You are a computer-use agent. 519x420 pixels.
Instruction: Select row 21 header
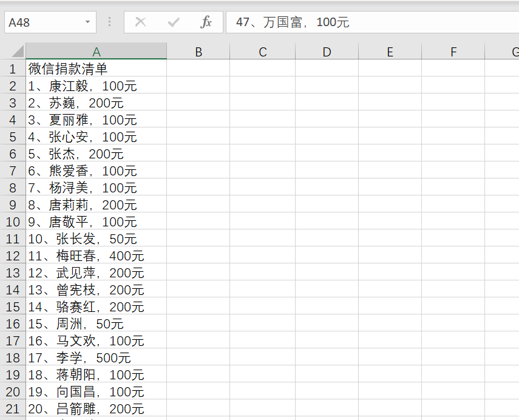[13, 408]
